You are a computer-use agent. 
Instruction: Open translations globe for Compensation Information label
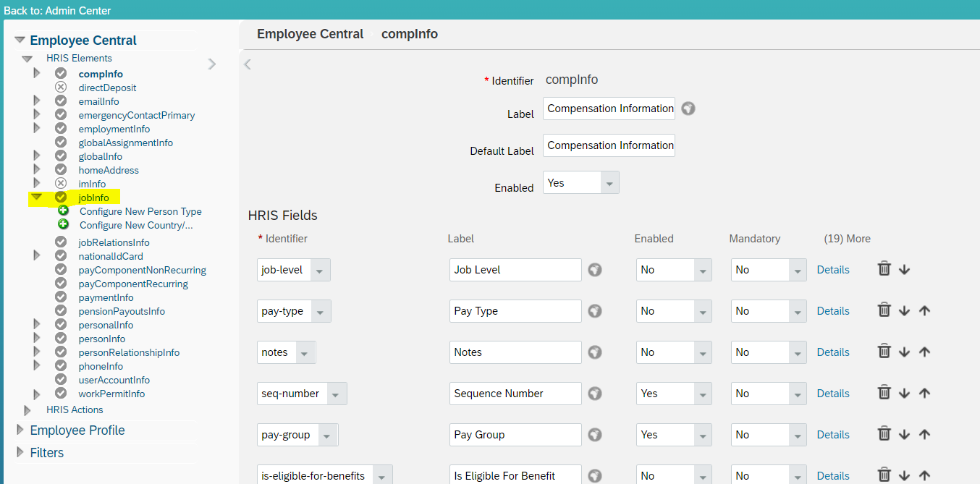[688, 109]
